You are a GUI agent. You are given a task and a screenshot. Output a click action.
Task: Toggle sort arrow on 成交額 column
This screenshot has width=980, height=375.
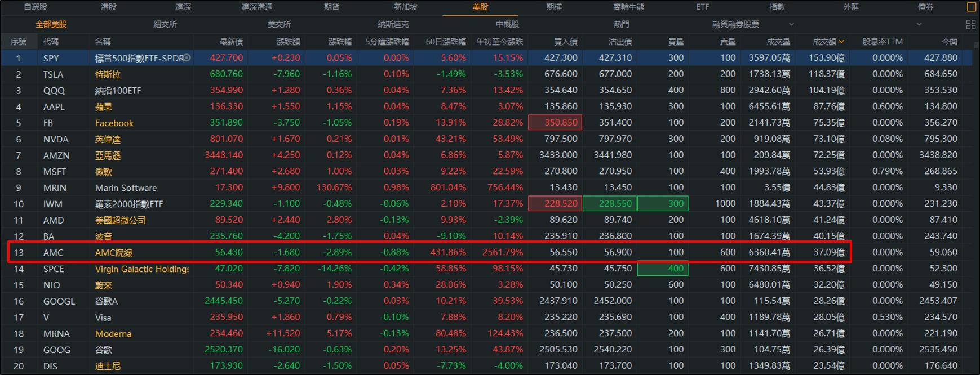tap(841, 42)
